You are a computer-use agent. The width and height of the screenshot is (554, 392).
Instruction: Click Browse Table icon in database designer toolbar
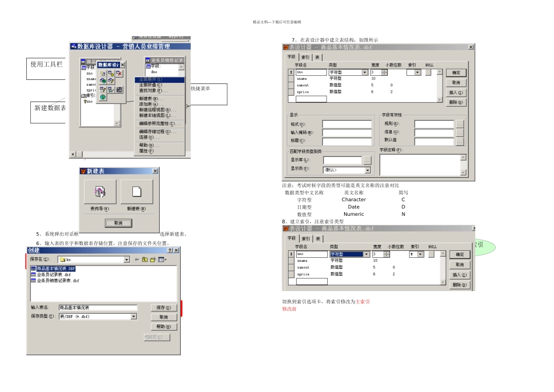pos(111,89)
